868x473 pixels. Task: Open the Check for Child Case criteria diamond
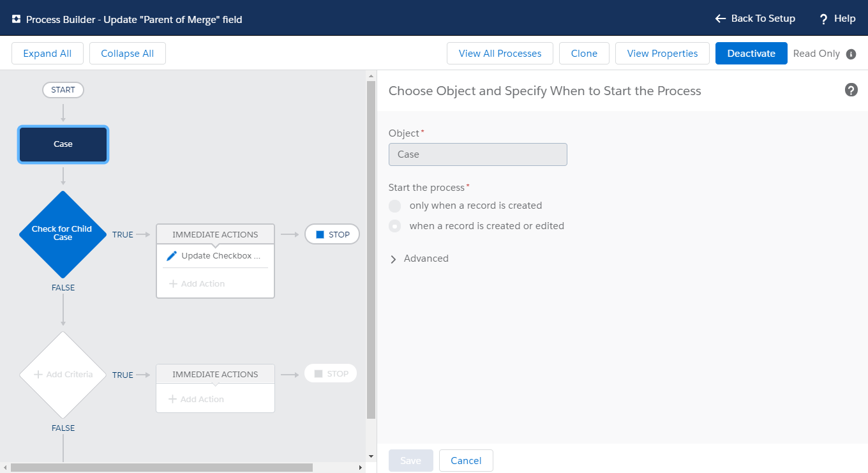63,234
